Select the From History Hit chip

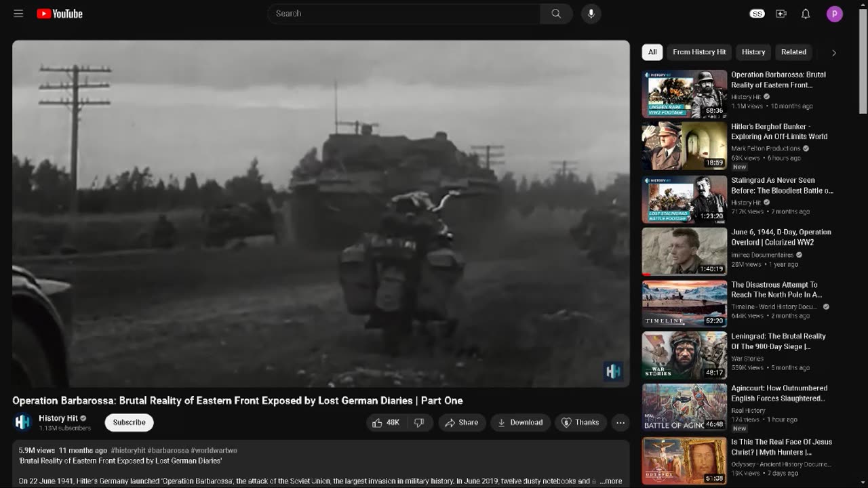coord(699,52)
